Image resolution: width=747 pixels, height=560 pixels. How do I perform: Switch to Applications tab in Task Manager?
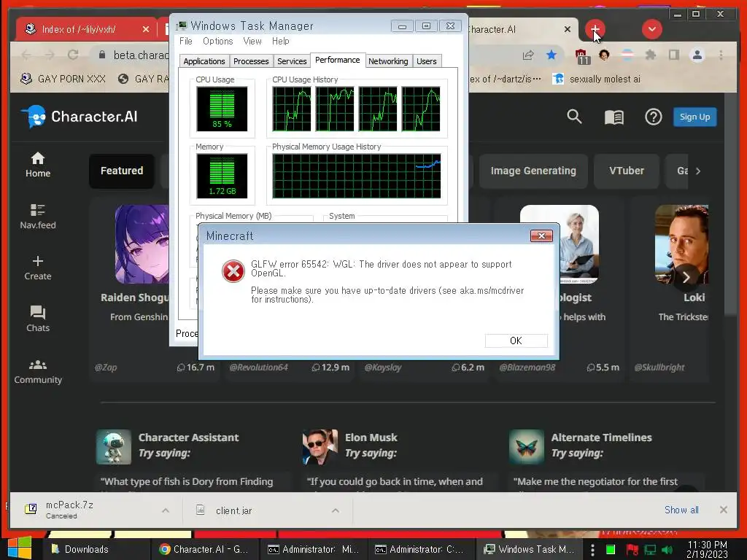[x=204, y=61]
